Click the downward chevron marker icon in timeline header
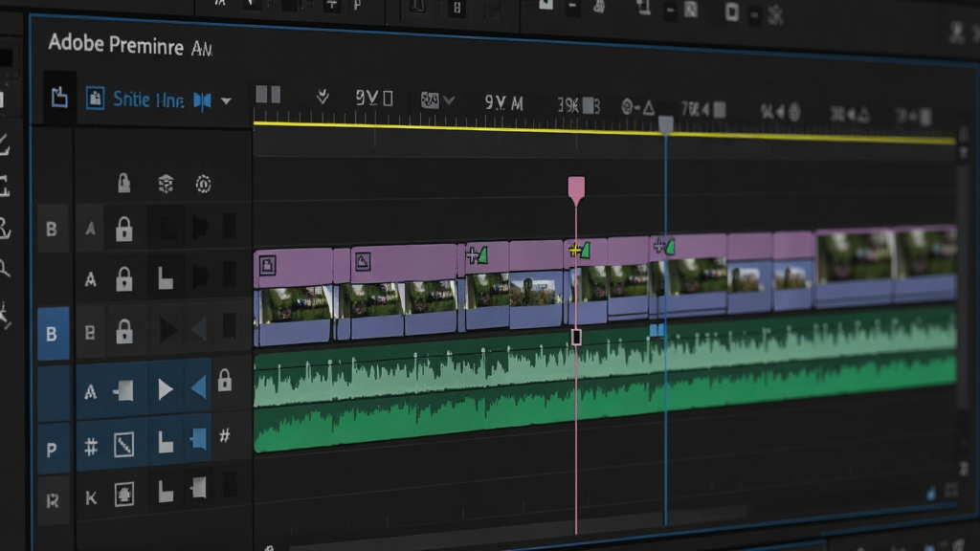The width and height of the screenshot is (980, 551). (x=323, y=97)
